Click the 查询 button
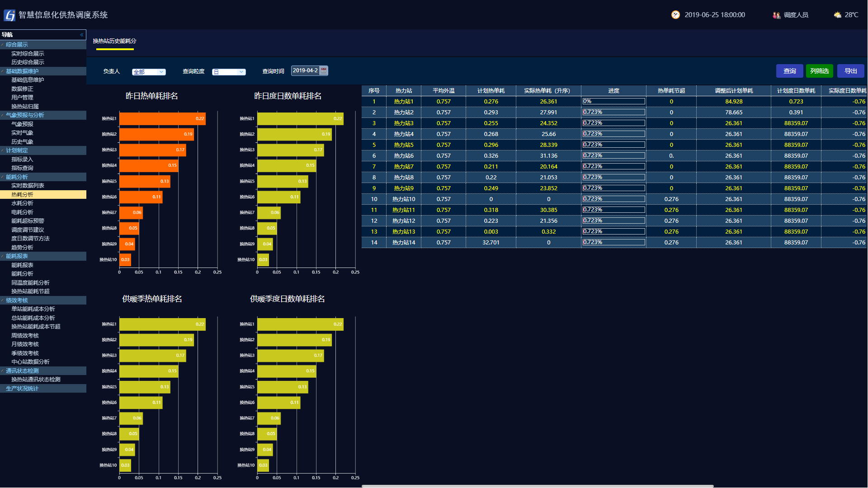The height and width of the screenshot is (488, 868). point(789,71)
